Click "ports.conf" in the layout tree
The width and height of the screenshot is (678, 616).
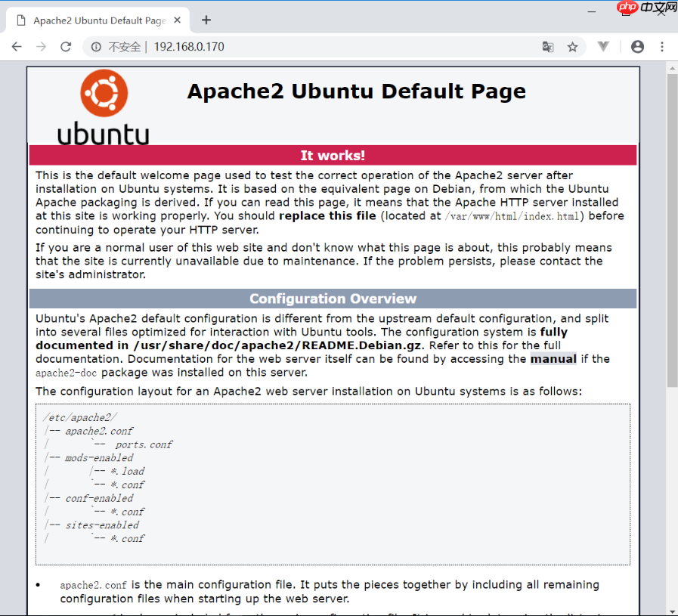point(144,444)
